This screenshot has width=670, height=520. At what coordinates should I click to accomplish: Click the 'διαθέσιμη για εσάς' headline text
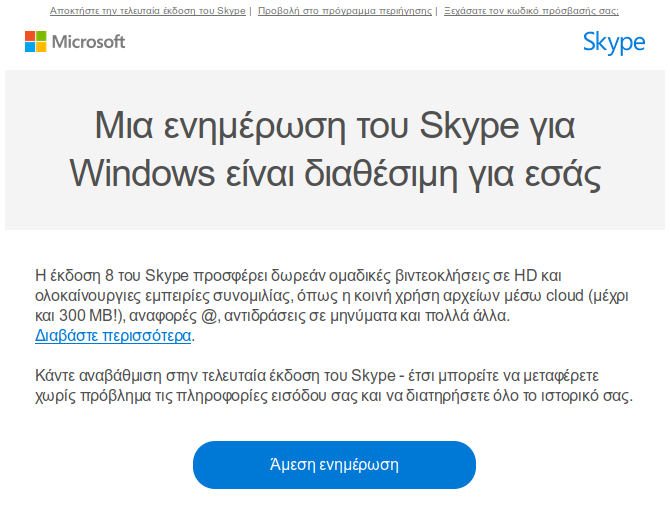click(x=453, y=173)
